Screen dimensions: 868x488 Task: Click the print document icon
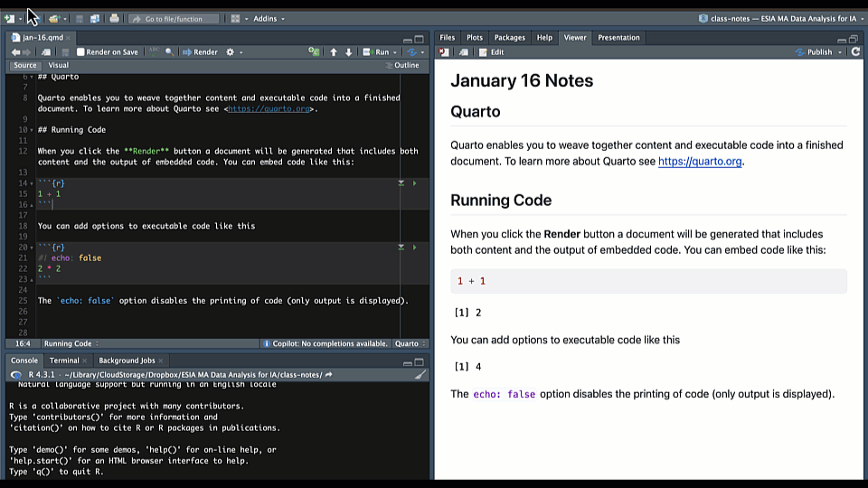point(114,18)
